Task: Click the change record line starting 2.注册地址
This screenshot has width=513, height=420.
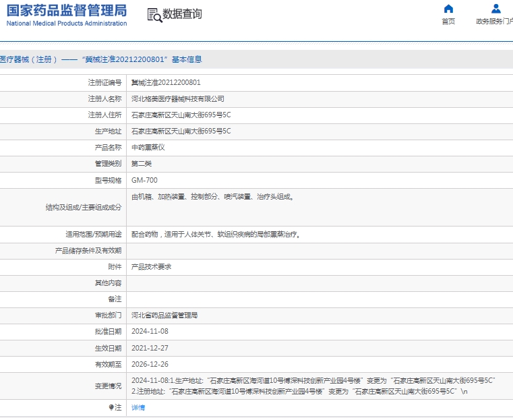Action: coord(299,392)
